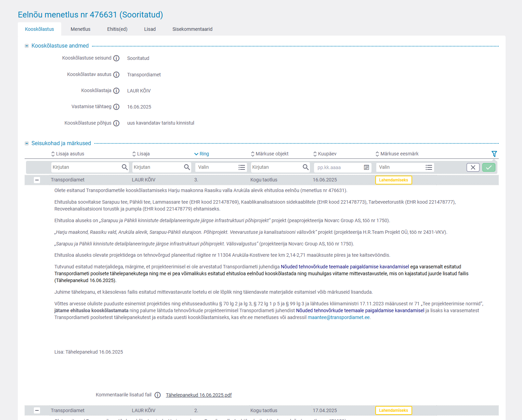Screen dimensions: 522x420
Task: Show info icon next to Kooskõlastaja
Action: tap(116, 91)
